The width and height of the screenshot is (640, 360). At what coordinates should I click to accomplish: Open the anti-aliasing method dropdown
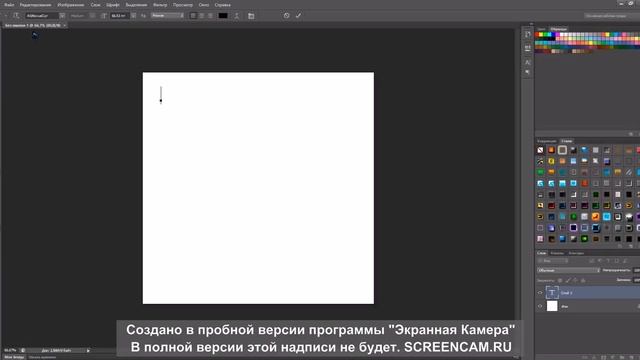[x=167, y=16]
